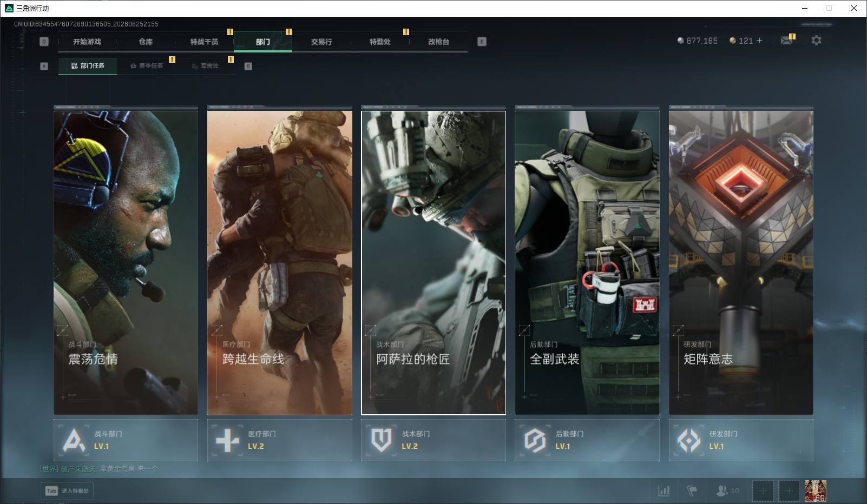
Task: Open the friends list icon showing 10
Action: [727, 491]
